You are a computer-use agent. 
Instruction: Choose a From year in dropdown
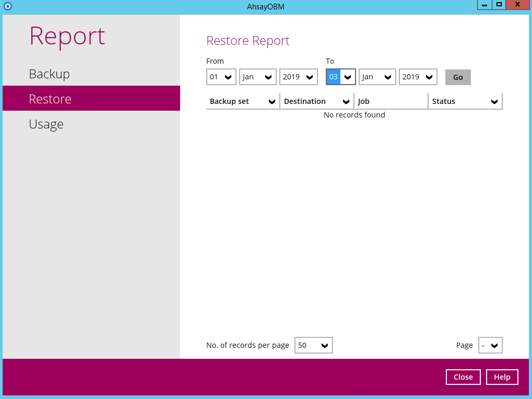tap(299, 77)
